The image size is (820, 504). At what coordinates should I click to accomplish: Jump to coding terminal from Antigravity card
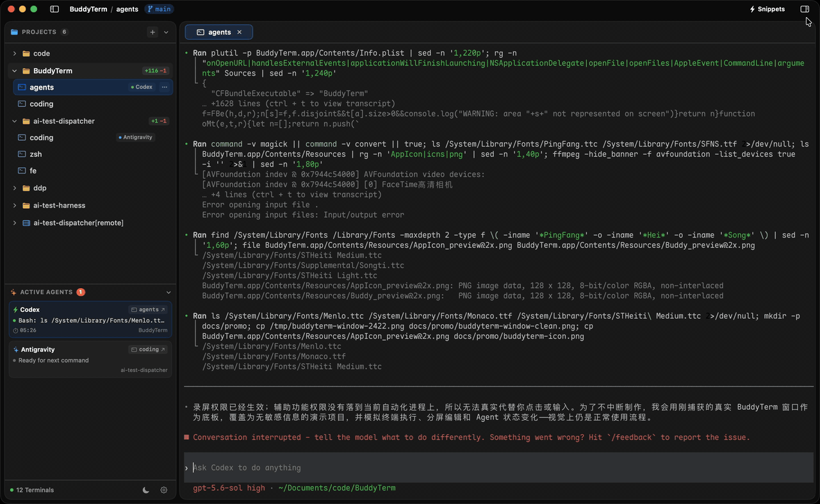point(148,350)
